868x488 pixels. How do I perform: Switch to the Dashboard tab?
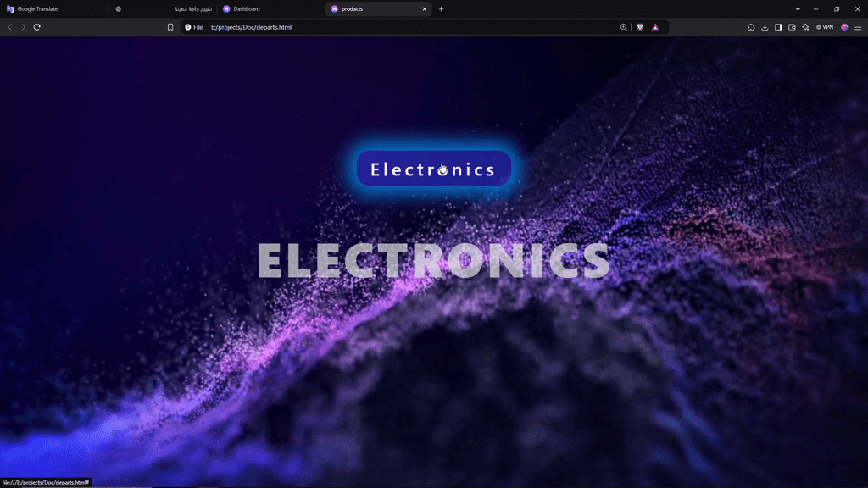pos(271,8)
